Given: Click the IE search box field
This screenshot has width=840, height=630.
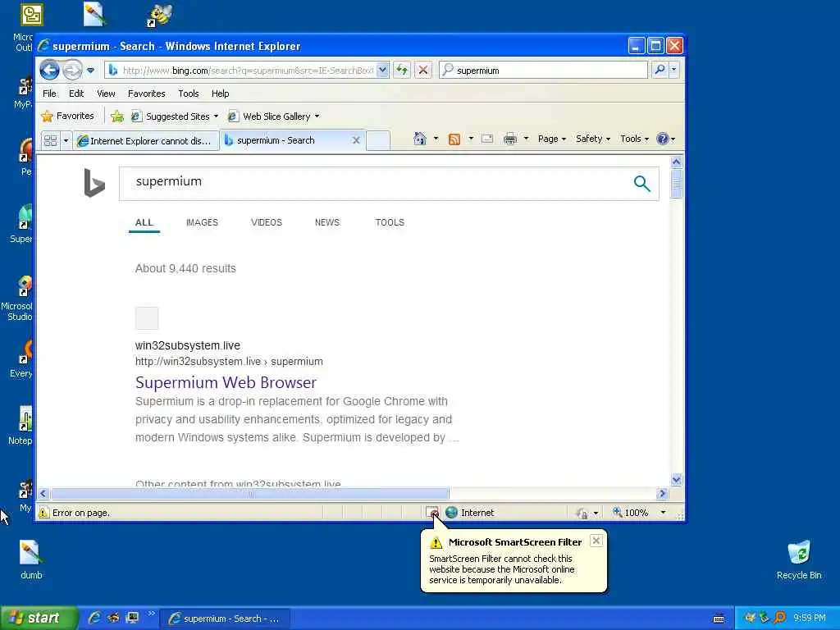Looking at the screenshot, I should coord(543,71).
